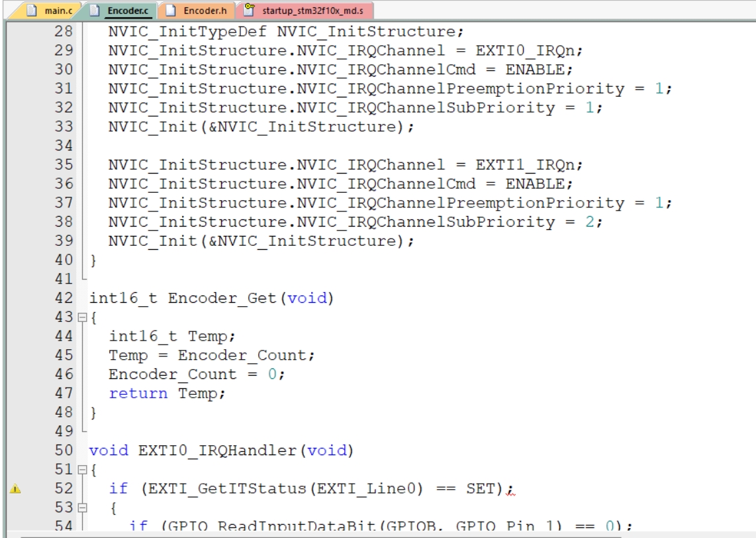Click on EXTI0_IRQn in line 29
Image resolution: width=756 pixels, height=538 pixels.
click(x=525, y=50)
